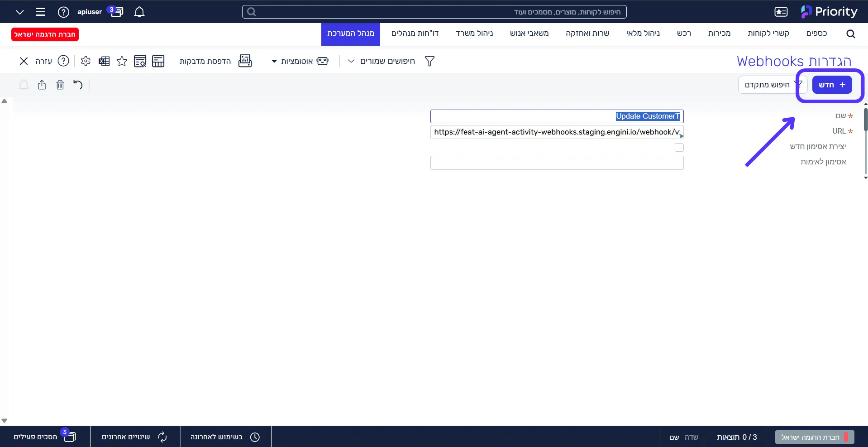Mark the form as favorite with the star

coord(122,61)
